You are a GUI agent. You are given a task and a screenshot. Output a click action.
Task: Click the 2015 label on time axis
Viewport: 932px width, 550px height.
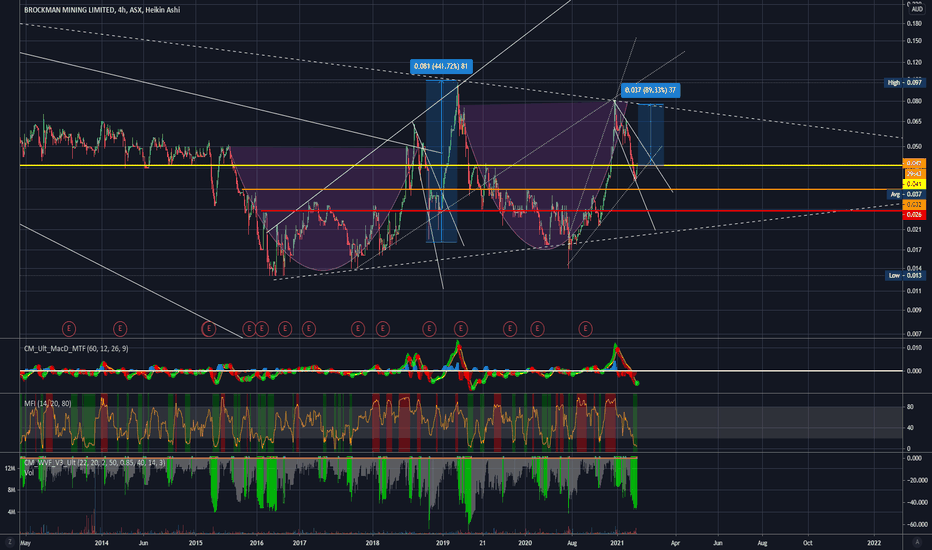[196, 543]
